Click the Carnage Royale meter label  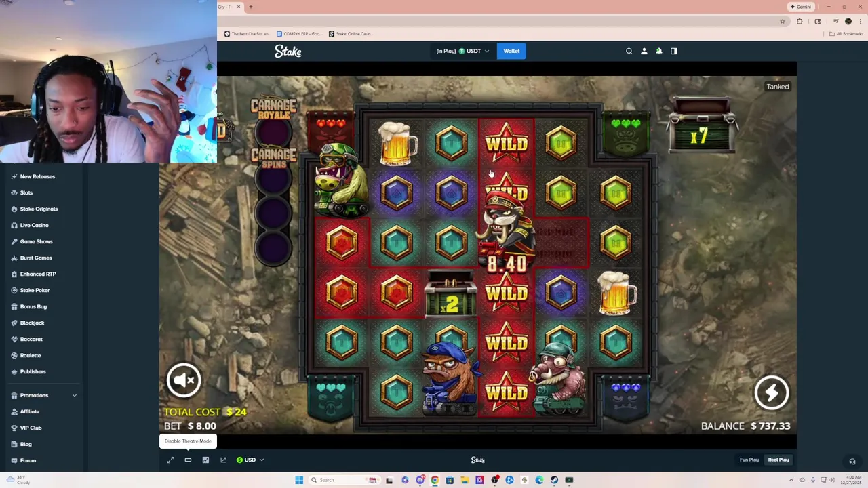tap(273, 109)
